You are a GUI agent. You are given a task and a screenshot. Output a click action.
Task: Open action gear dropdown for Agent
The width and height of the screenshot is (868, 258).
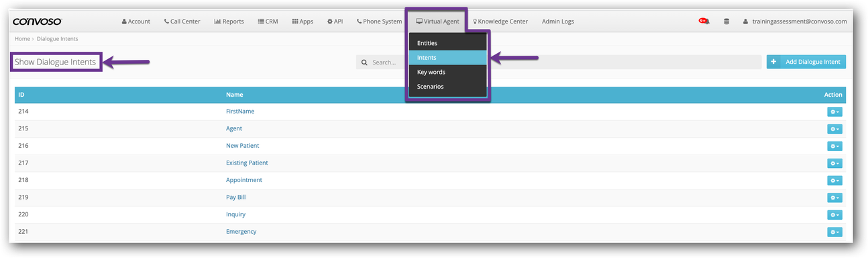click(834, 129)
